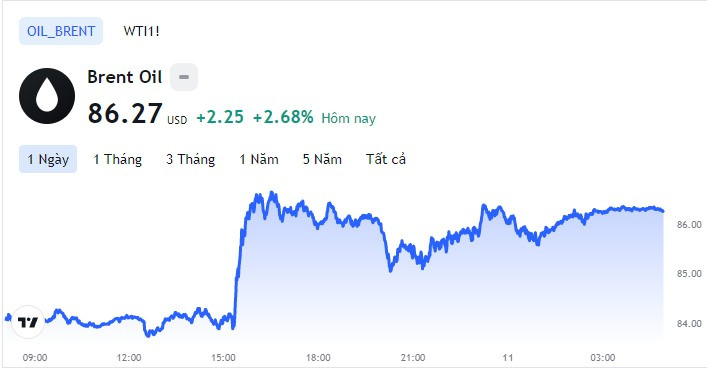707x370 pixels.
Task: Click the 86.00 price axis label
Action: click(689, 224)
